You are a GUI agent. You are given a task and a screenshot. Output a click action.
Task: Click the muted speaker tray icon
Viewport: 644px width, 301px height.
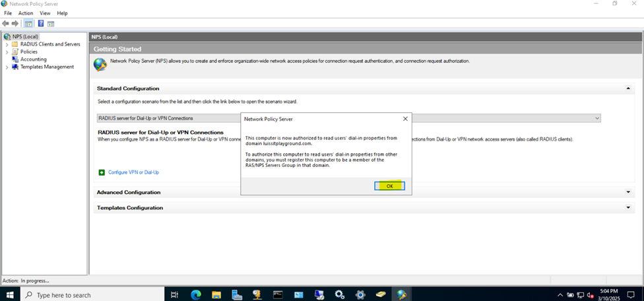tap(591, 295)
